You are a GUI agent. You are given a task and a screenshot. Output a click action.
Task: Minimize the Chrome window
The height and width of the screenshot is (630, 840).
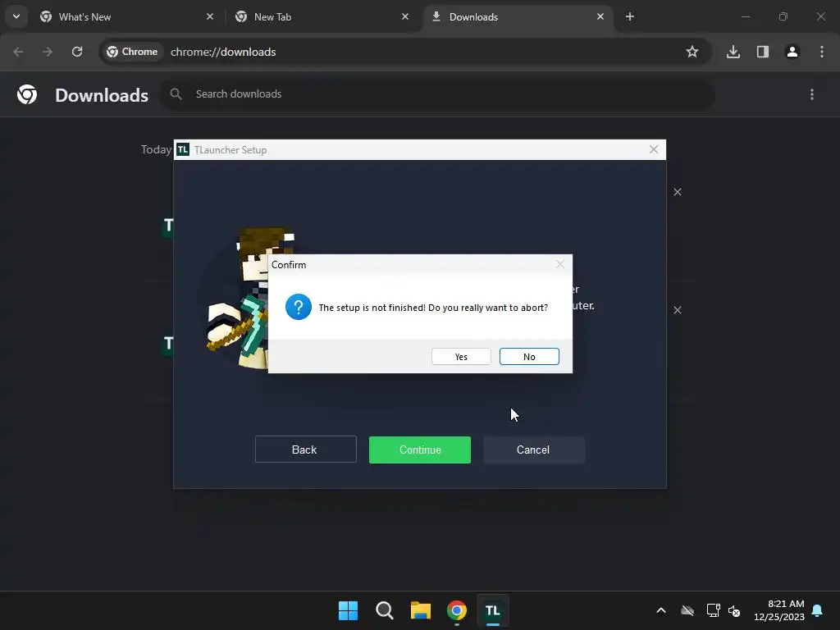click(x=745, y=16)
